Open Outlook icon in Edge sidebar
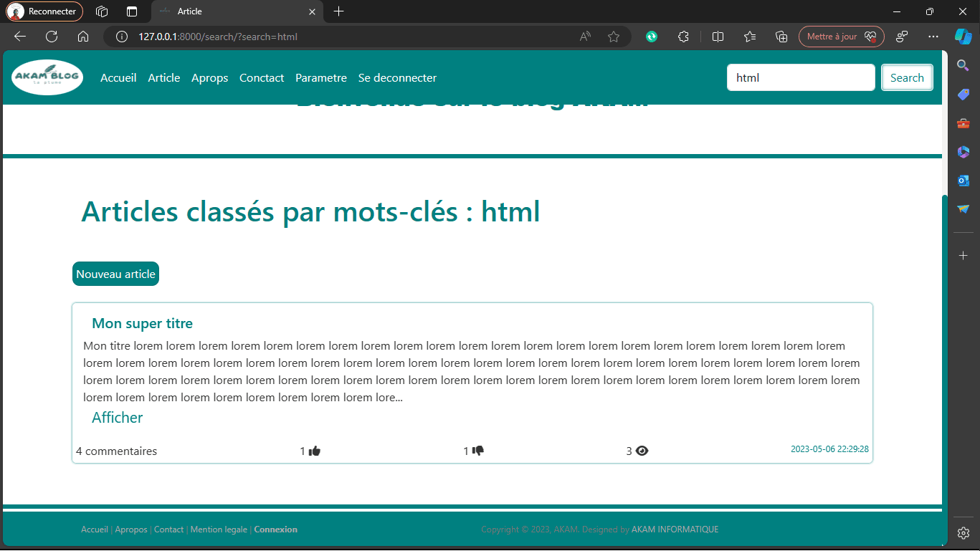The width and height of the screenshot is (980, 551). coord(964,180)
